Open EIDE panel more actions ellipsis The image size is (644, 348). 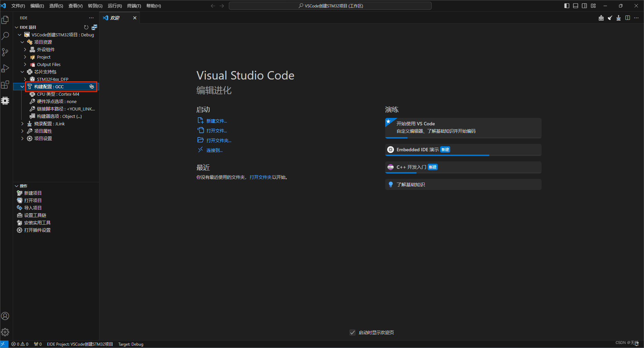(91, 18)
